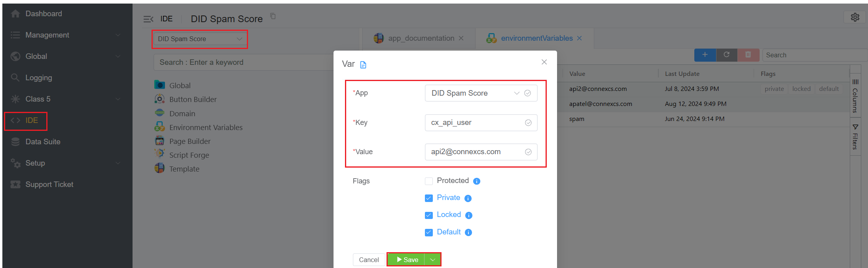This screenshot has width=868, height=268.
Task: Click the refresh icon in toolbar
Action: tap(726, 55)
